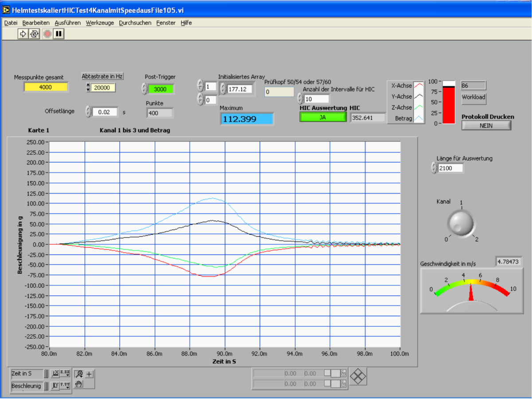The image size is (532, 399).
Task: Click the Pause toolbar button
Action: point(59,34)
